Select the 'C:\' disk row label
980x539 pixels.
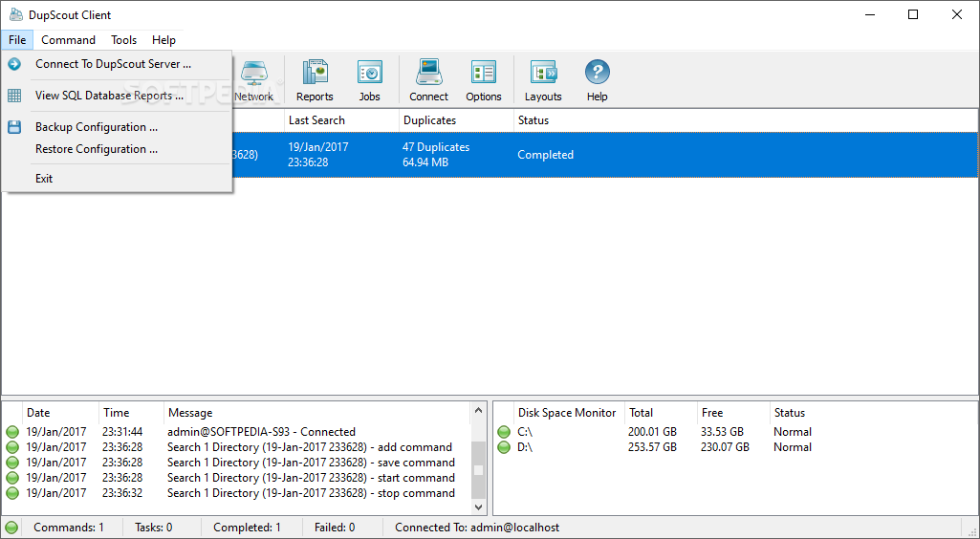526,432
